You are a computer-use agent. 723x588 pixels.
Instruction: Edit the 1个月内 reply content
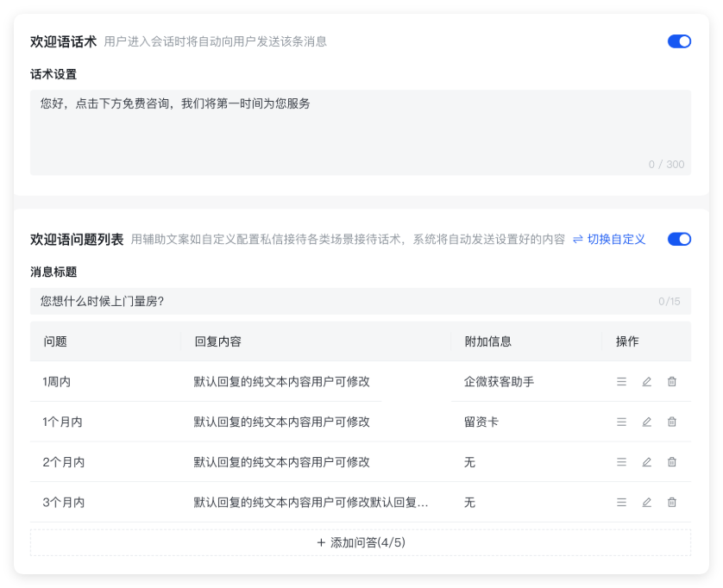pos(646,422)
